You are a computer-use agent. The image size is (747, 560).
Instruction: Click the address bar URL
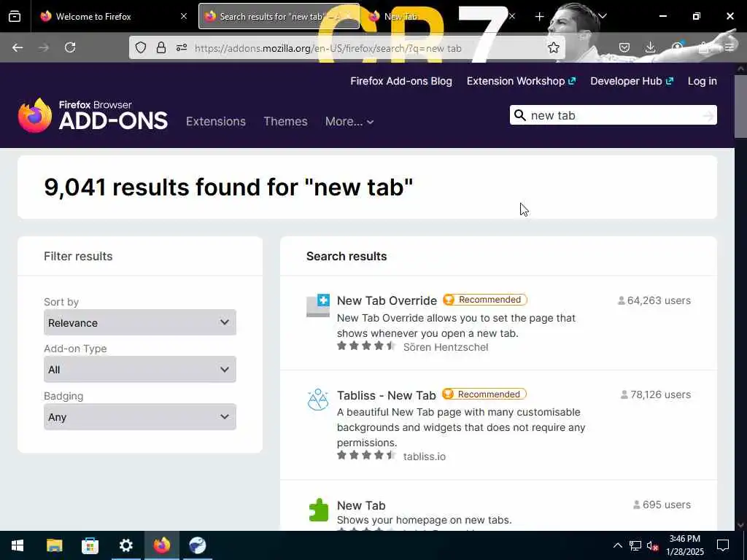click(328, 48)
